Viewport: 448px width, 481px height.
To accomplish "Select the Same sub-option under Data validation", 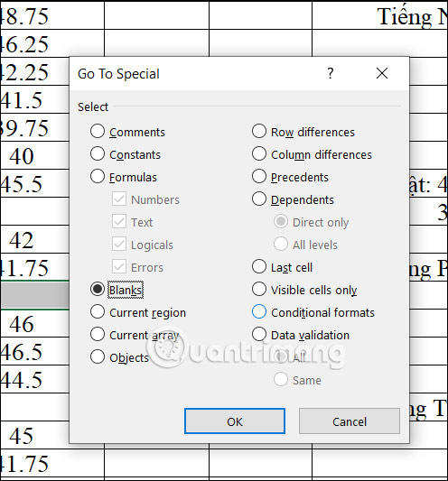I will pyautogui.click(x=281, y=380).
